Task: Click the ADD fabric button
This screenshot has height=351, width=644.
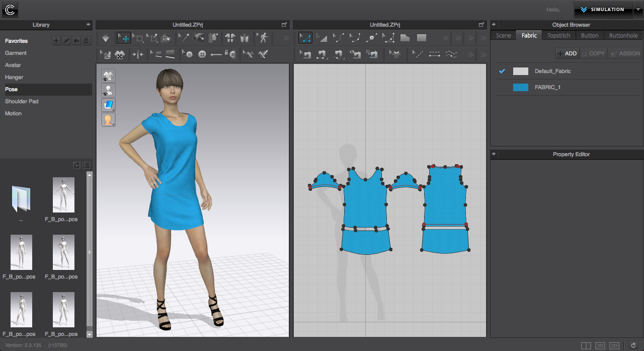Action: pos(567,53)
